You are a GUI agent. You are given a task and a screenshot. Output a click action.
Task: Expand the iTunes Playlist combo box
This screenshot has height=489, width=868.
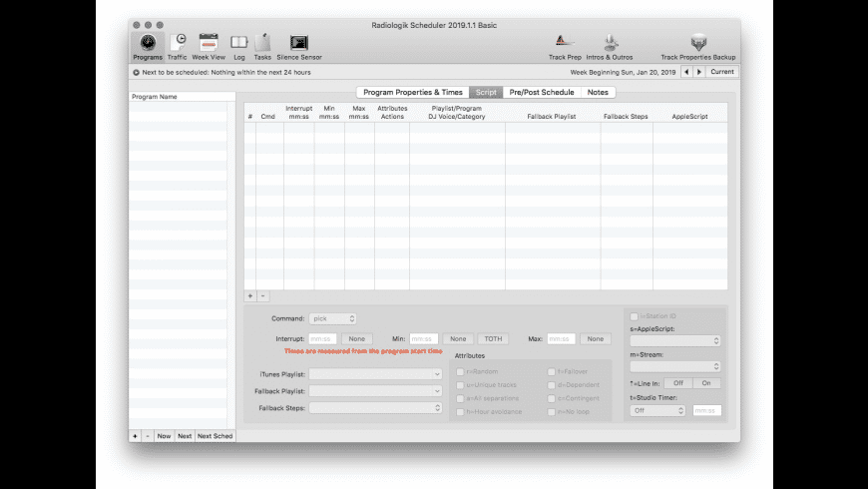[375, 374]
